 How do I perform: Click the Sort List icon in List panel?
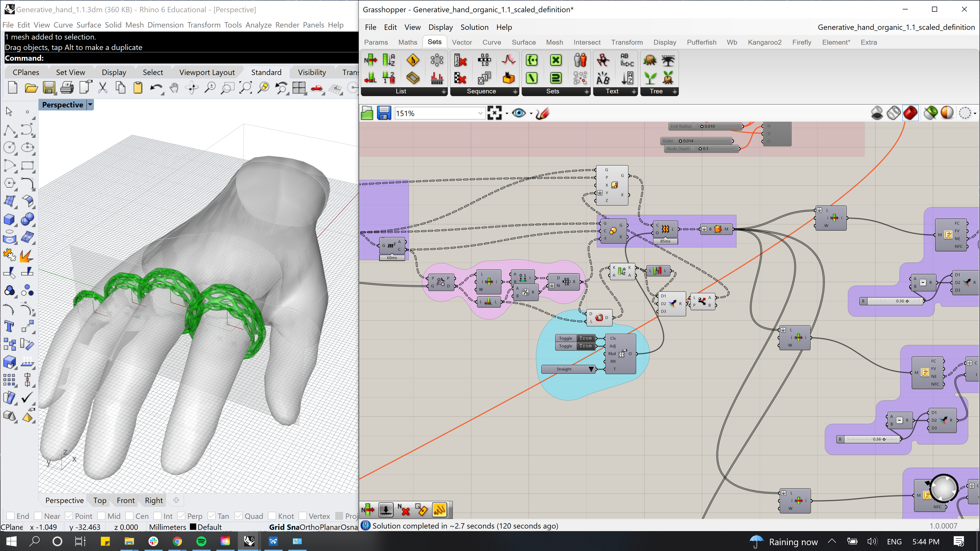click(x=388, y=60)
